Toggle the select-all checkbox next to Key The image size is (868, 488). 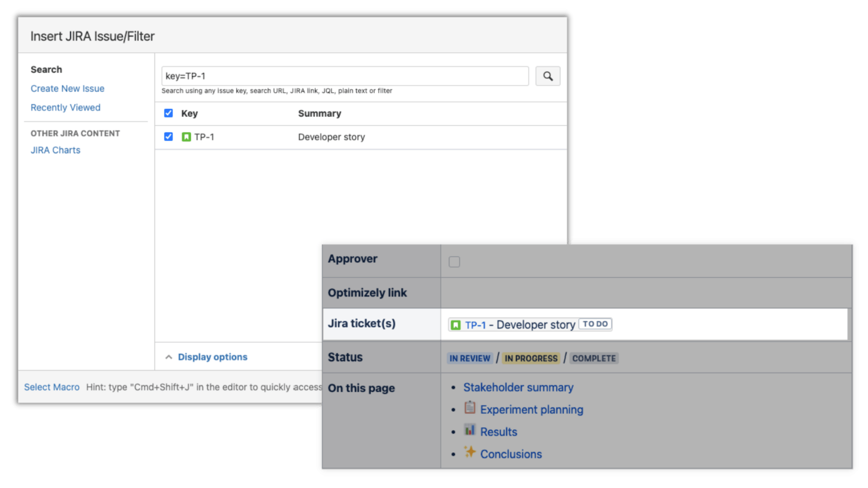168,113
